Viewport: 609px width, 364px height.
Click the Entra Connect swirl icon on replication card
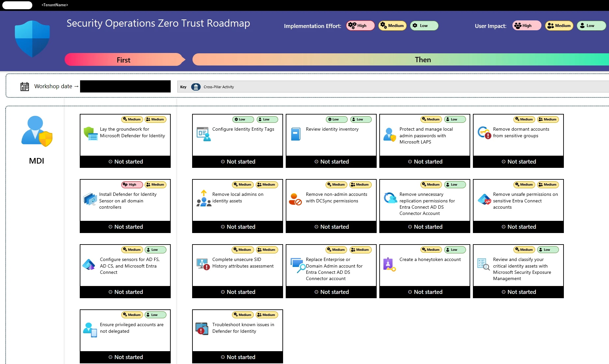[390, 198]
